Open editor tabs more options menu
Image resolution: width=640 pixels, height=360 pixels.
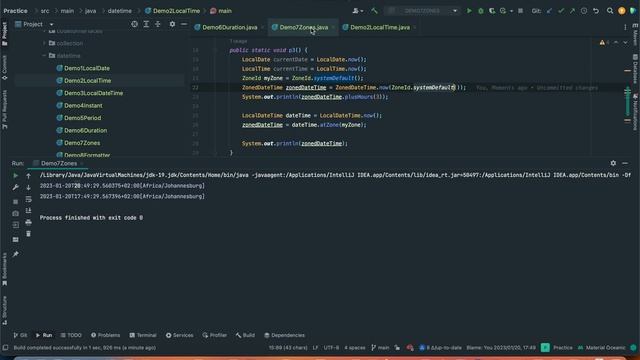click(x=625, y=27)
